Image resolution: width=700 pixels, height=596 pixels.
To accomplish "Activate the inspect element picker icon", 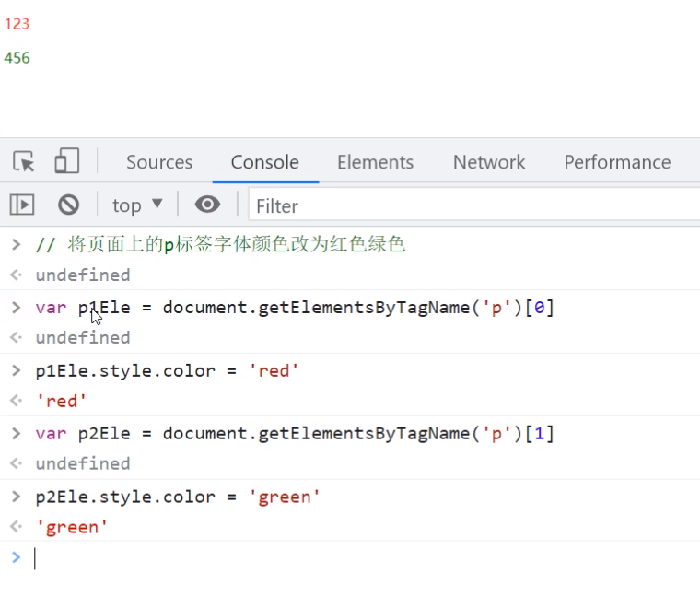I will (24, 162).
